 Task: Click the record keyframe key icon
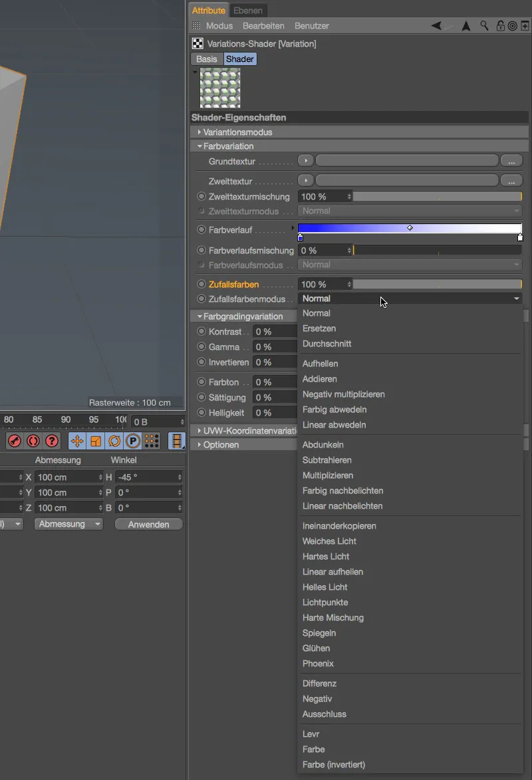[15, 441]
